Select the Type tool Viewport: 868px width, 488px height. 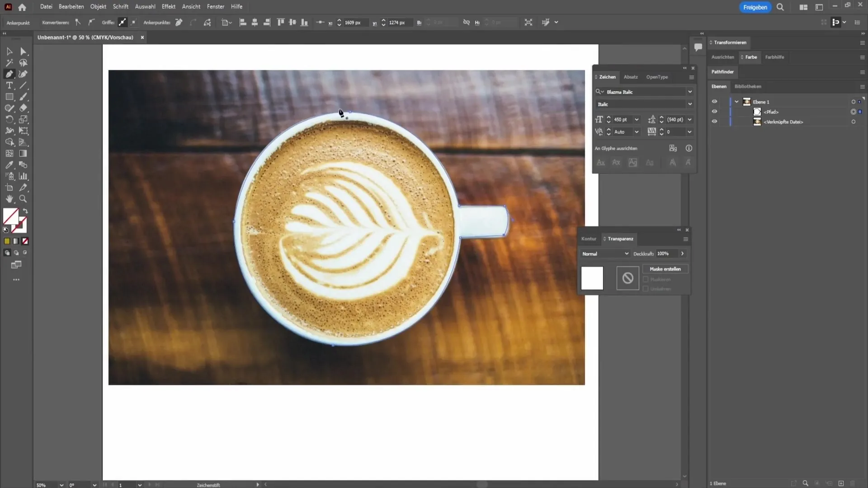9,85
